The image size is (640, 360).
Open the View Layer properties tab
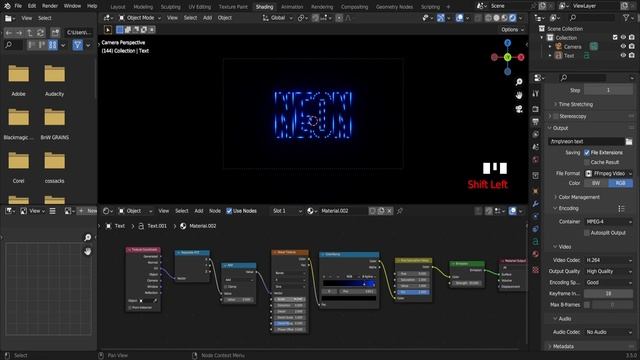536,134
